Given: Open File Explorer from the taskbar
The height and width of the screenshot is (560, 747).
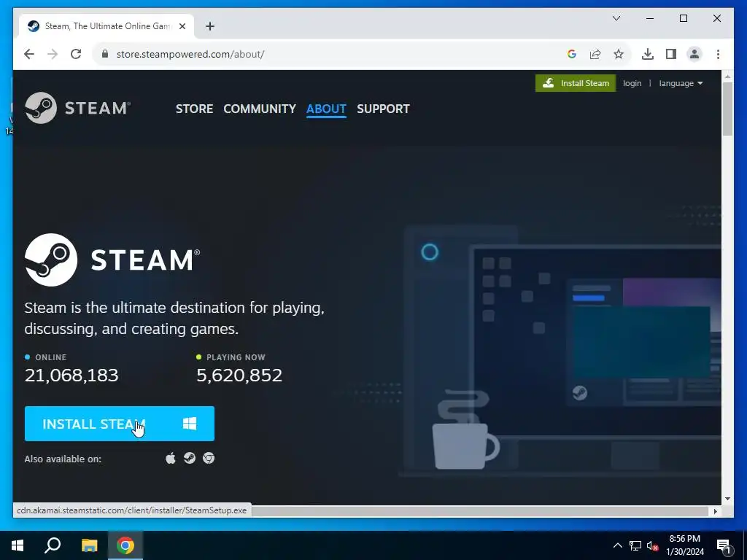Looking at the screenshot, I should pyautogui.click(x=89, y=545).
